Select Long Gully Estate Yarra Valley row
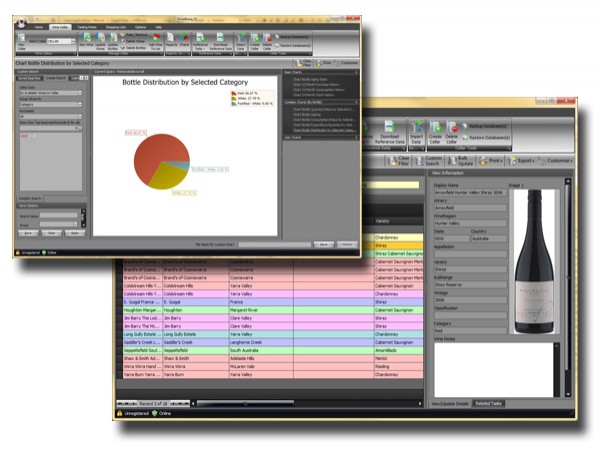This screenshot has width=600, height=449. 273,334
